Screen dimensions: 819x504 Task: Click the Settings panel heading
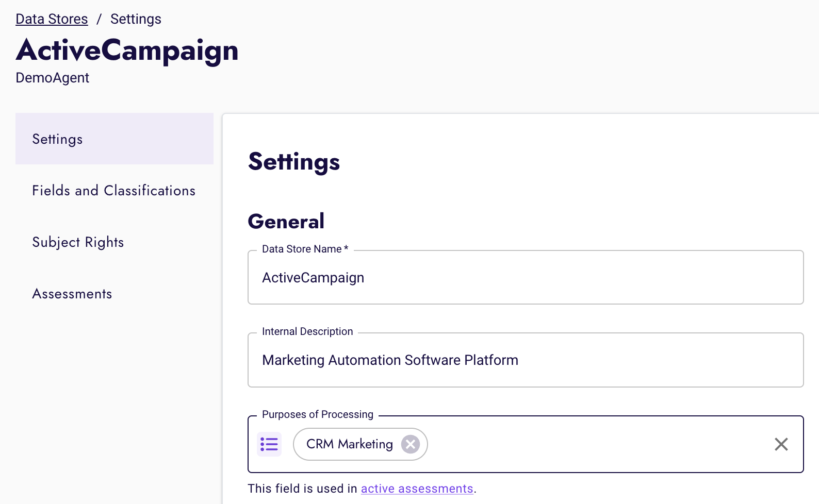click(x=294, y=162)
